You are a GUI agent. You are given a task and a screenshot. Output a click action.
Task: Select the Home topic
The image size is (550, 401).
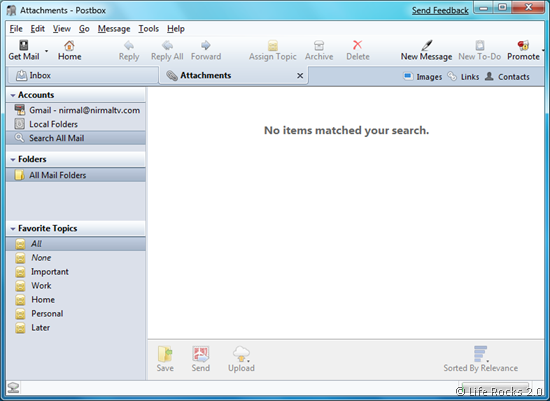click(x=76, y=300)
